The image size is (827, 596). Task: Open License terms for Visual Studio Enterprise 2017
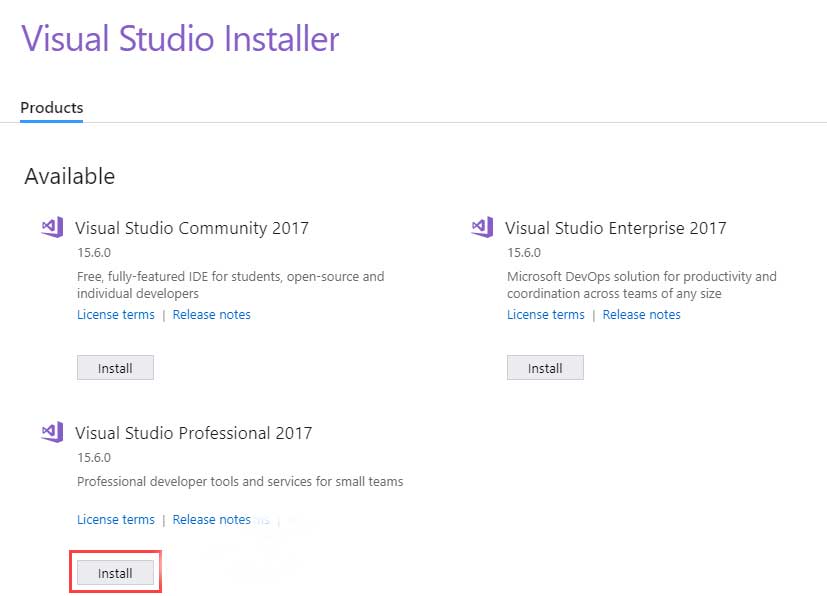point(545,314)
